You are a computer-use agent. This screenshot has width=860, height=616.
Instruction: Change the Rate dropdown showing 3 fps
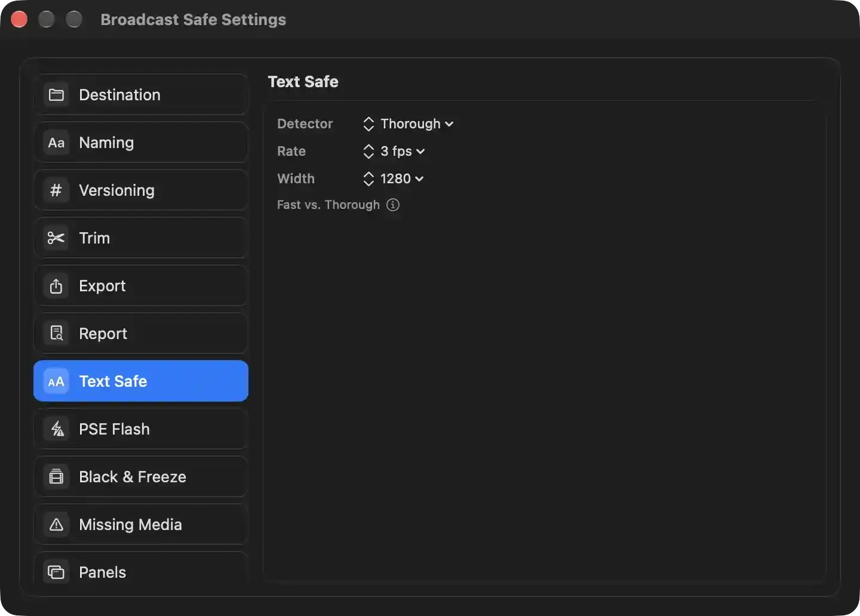click(394, 151)
